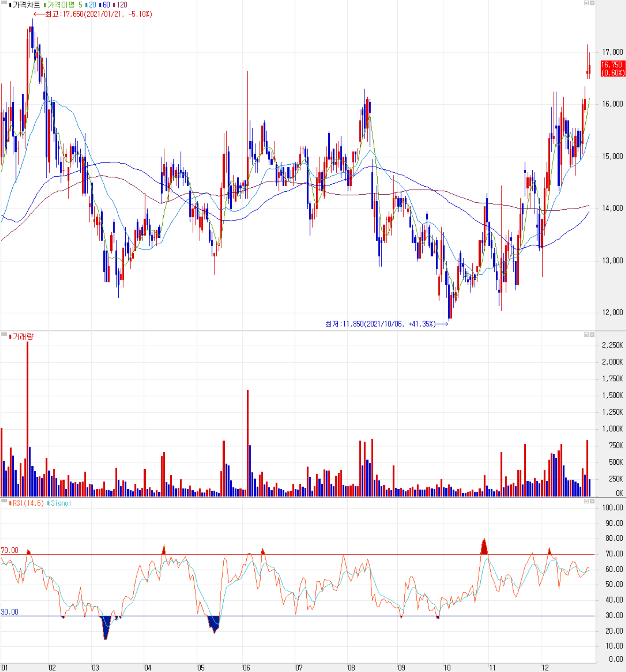Click month 12 on the time axis

tap(545, 668)
